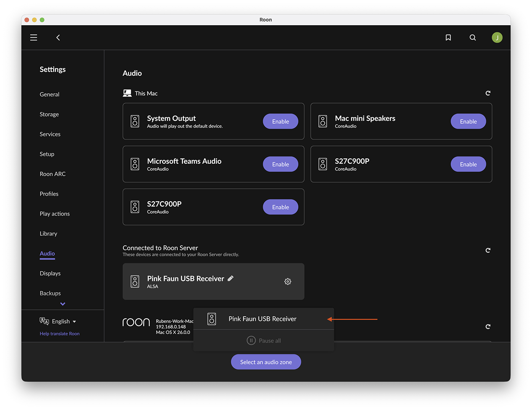This screenshot has height=410, width=532.
Task: Open bookmarks from the top bar
Action: [x=448, y=37]
